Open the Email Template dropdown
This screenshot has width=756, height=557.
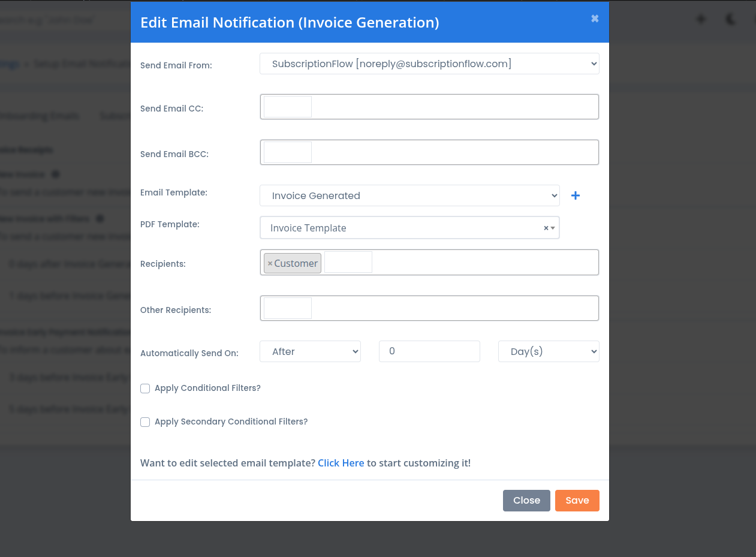[x=409, y=195]
